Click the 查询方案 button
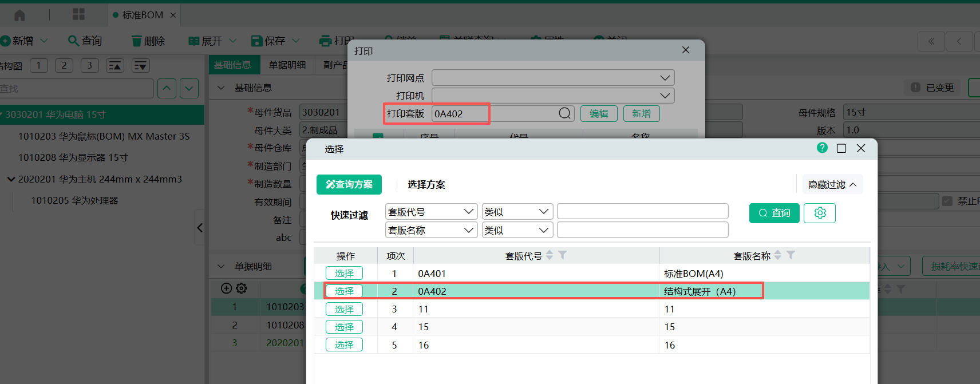This screenshot has height=384, width=980. click(349, 184)
